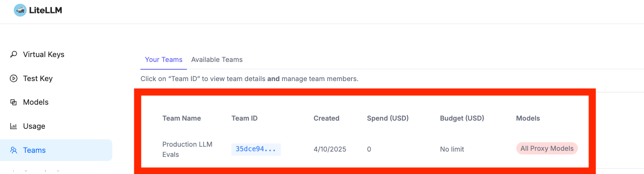Image resolution: width=644 pixels, height=174 pixels.
Task: Select the Production LLM Evals team name
Action: (187, 149)
